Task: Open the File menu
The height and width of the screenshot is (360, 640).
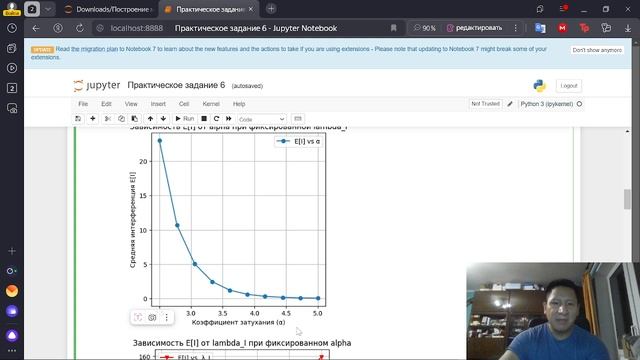Action: click(x=83, y=104)
